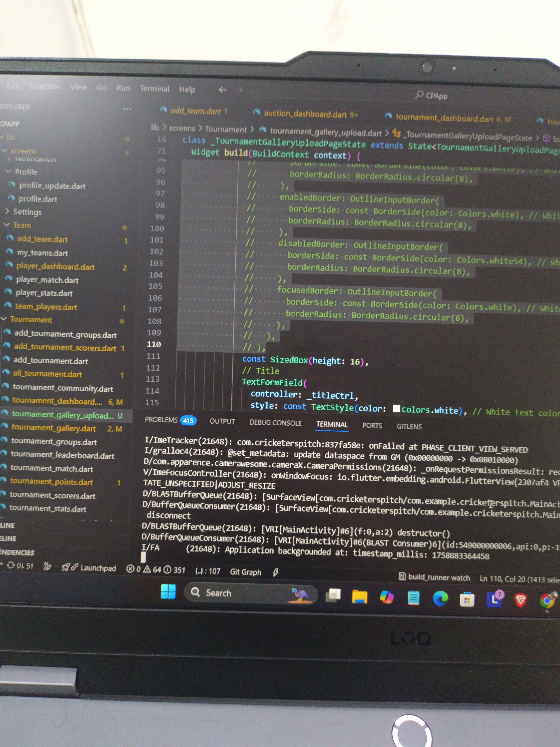Click the forward navigation arrow in title bar
560x747 pixels.
(x=239, y=90)
